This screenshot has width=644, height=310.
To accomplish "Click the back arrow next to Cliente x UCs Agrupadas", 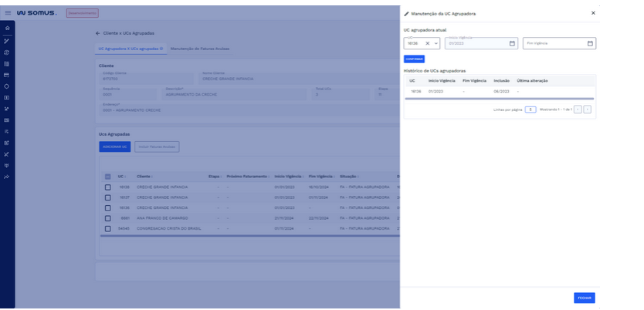I will 98,33.
